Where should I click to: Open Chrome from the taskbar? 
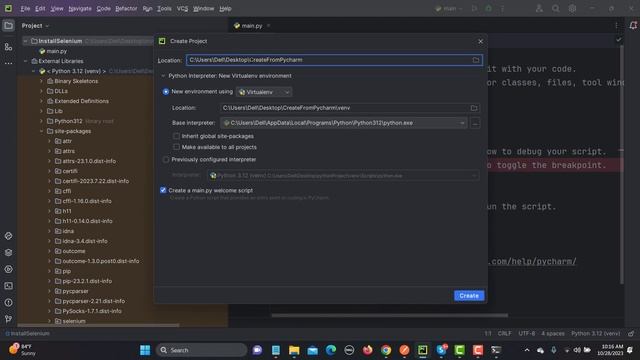coord(386,350)
